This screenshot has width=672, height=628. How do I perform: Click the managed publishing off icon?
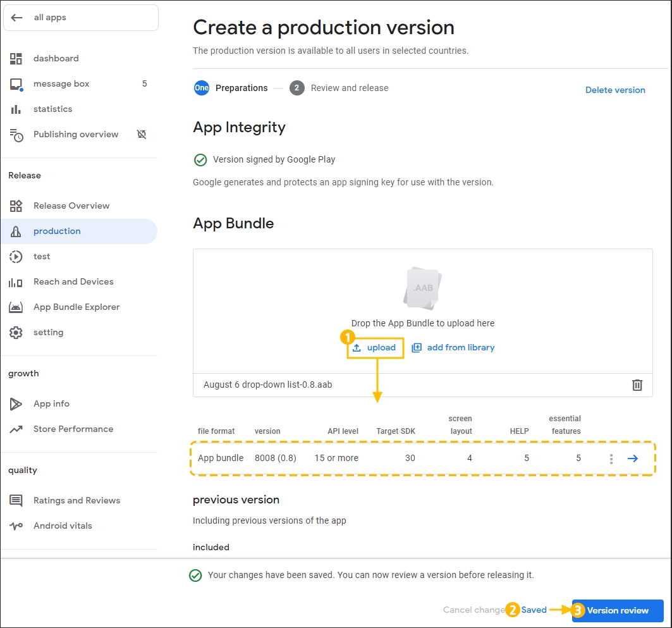point(142,135)
